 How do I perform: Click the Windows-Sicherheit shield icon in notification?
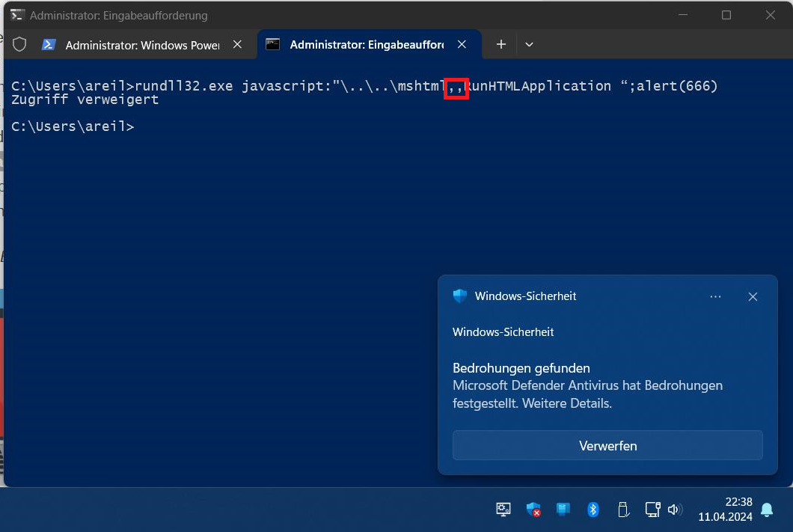(x=460, y=296)
